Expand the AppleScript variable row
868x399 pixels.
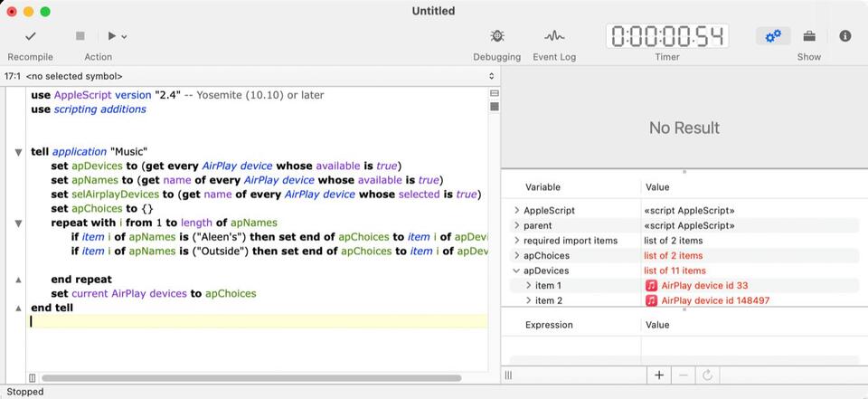(516, 211)
